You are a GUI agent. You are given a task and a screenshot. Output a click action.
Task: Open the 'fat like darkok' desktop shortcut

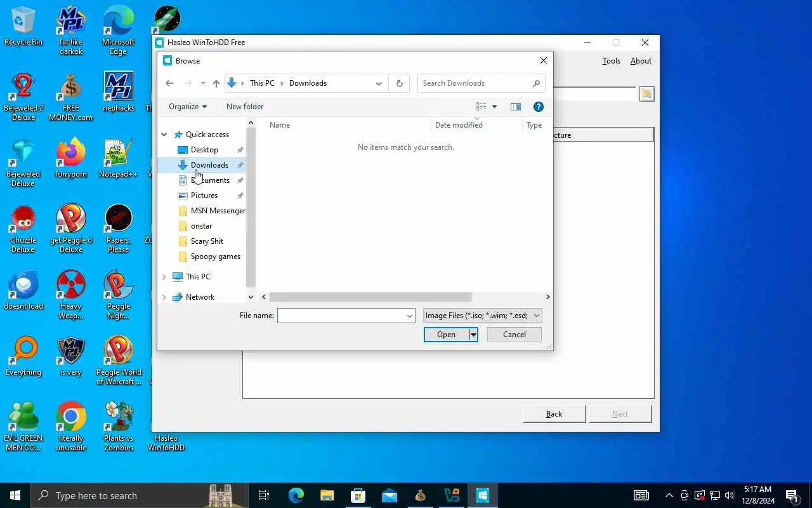[71, 30]
